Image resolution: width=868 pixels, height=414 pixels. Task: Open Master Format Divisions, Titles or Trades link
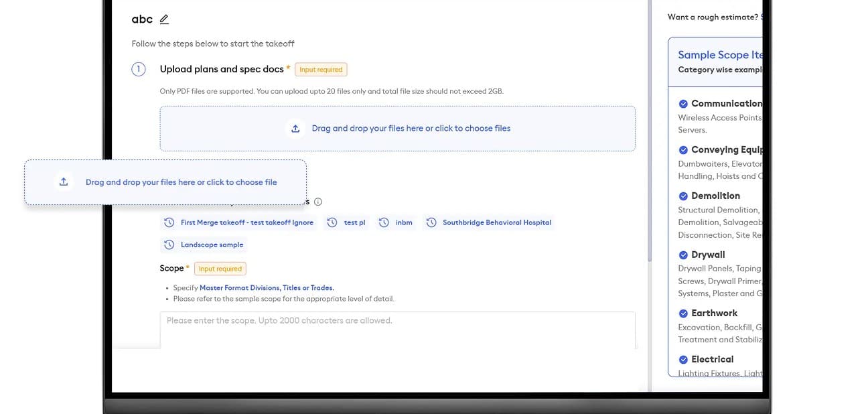coord(267,288)
